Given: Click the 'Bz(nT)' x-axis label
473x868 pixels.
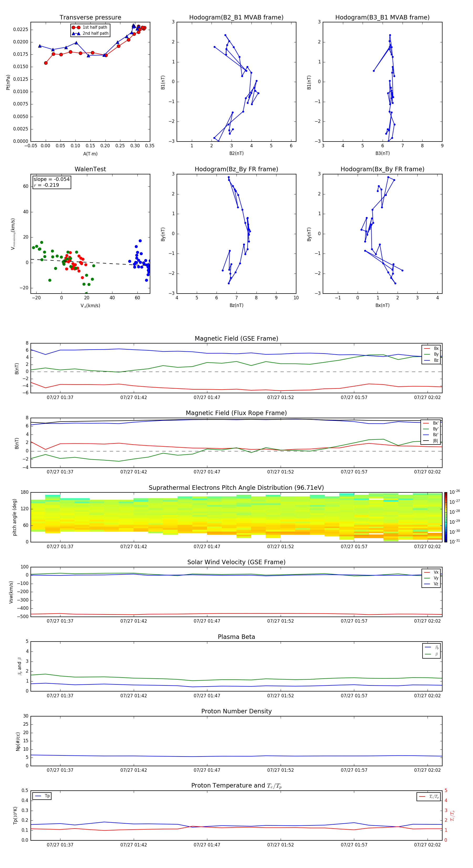Looking at the screenshot, I should pos(236,305).
